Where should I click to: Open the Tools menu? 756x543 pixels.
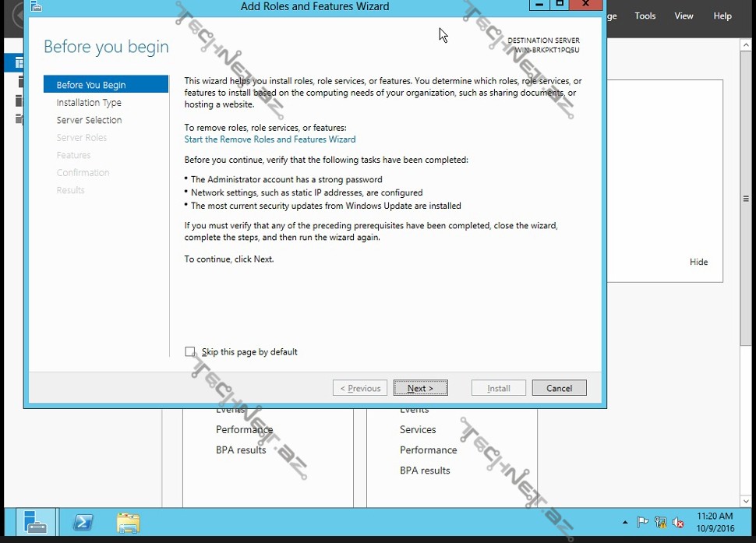[645, 16]
